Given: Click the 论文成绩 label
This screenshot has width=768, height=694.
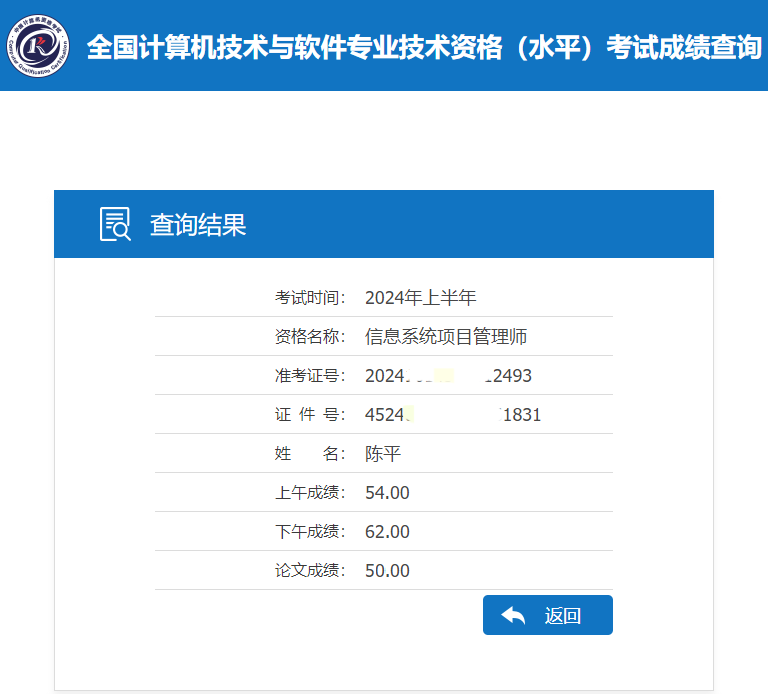Looking at the screenshot, I should point(309,571).
